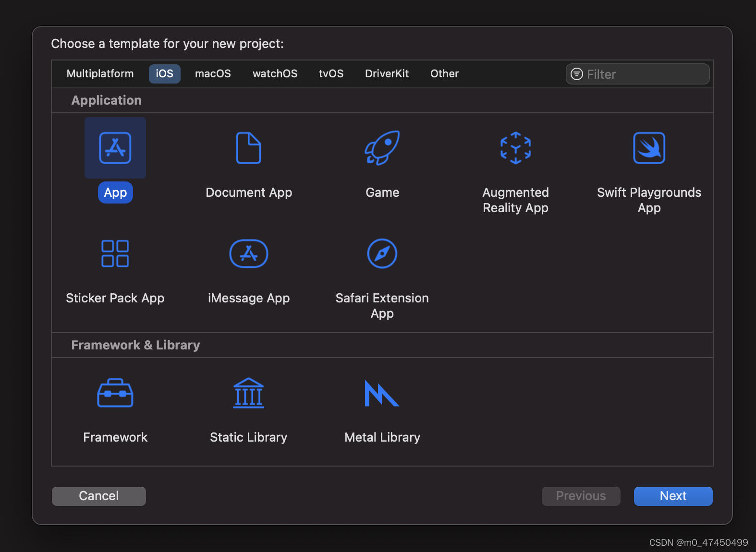This screenshot has height=552, width=756.
Task: Click the Swift Playgrounds App label
Action: 649,200
